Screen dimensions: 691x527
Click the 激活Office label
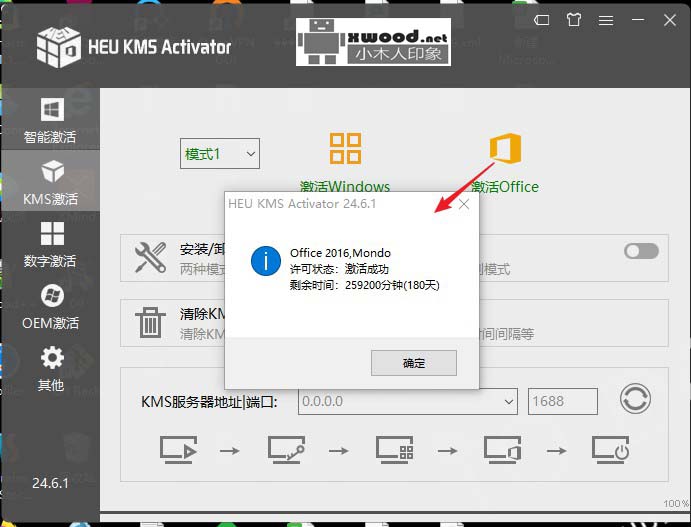505,187
